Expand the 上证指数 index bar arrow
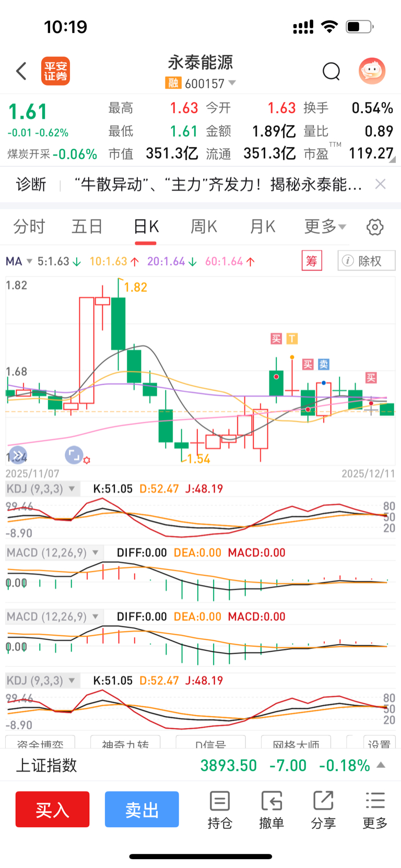 tap(381, 765)
